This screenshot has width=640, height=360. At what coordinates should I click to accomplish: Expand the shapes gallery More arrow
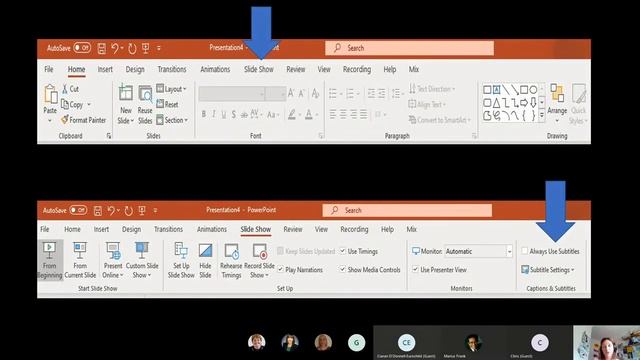click(542, 116)
